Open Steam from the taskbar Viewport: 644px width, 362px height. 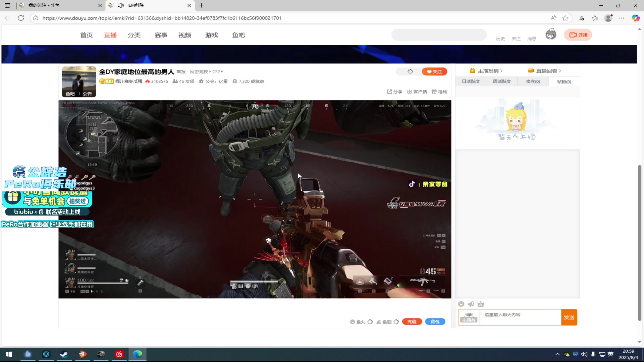click(x=64, y=354)
